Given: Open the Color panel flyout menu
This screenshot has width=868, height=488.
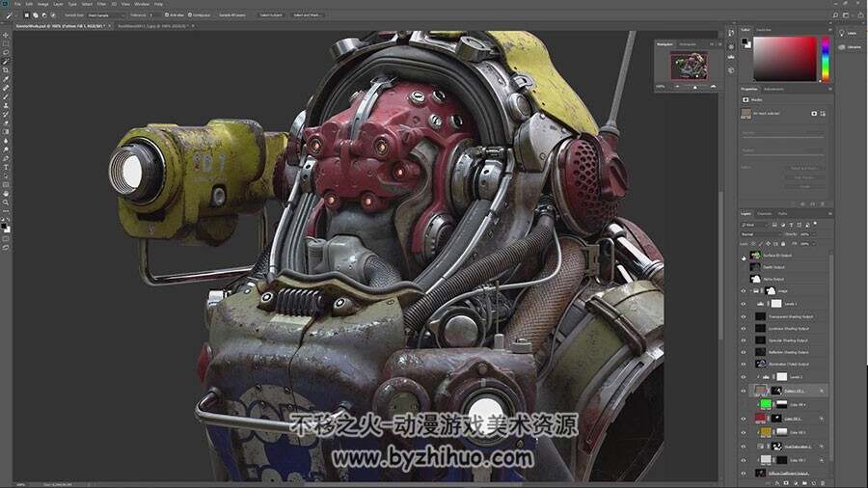Looking at the screenshot, I should [x=829, y=29].
